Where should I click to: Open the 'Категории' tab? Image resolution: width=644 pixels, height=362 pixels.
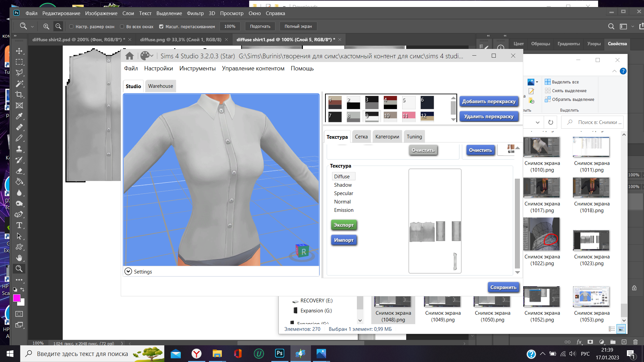click(387, 136)
